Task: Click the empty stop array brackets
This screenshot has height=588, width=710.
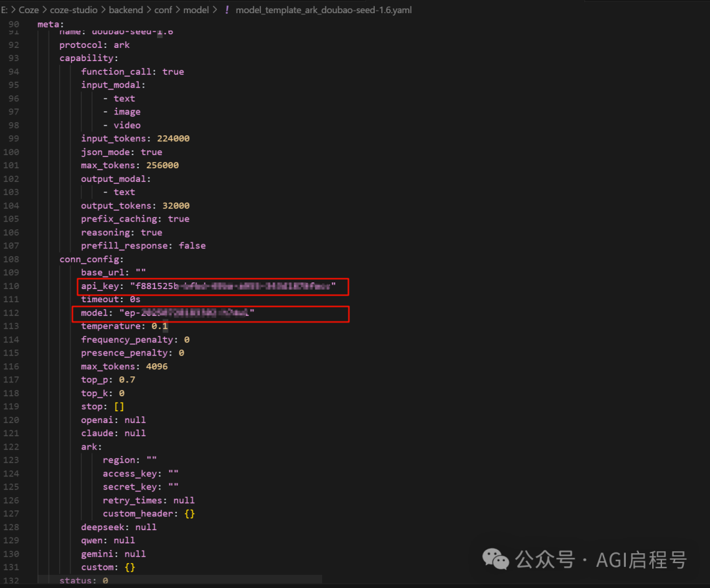Action: click(119, 407)
